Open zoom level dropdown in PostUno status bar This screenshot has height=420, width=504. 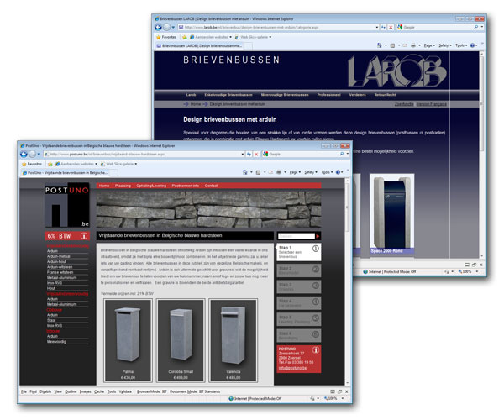click(x=343, y=398)
